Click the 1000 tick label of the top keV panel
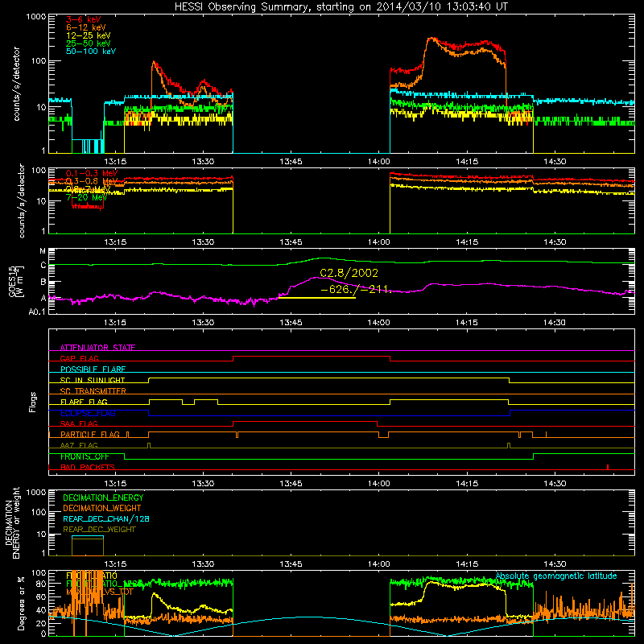This screenshot has height=644, width=644. click(x=36, y=17)
